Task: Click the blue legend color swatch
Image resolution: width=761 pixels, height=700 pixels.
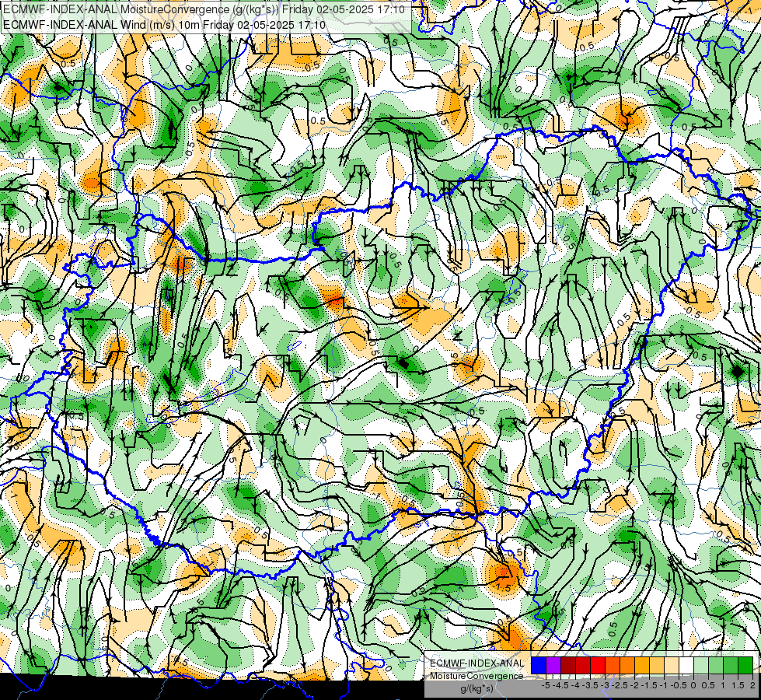Action: coord(539,665)
